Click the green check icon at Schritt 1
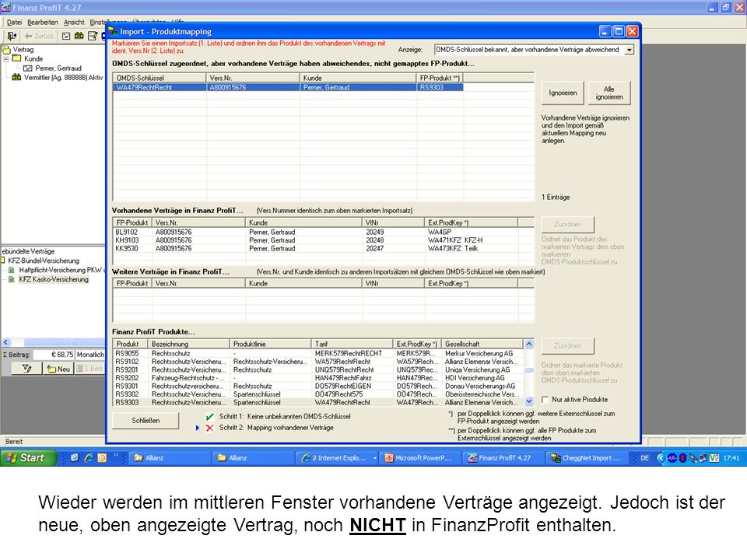This screenshot has width=747, height=560. (209, 417)
